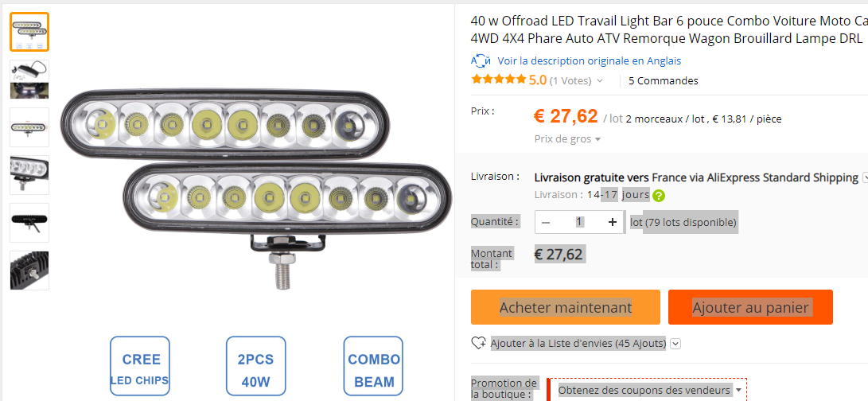Image resolution: width=868 pixels, height=401 pixels.
Task: Select the second thumbnail showing wiring harness
Action: click(x=29, y=80)
